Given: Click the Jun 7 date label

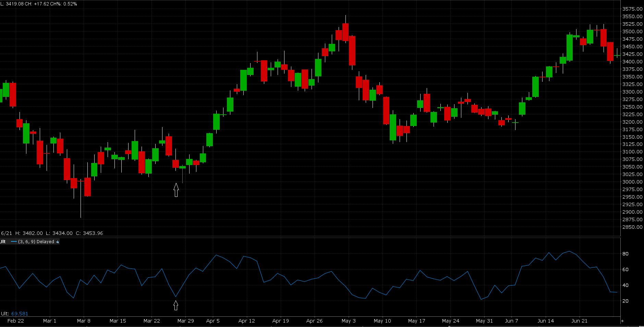Looking at the screenshot, I should tap(512, 321).
